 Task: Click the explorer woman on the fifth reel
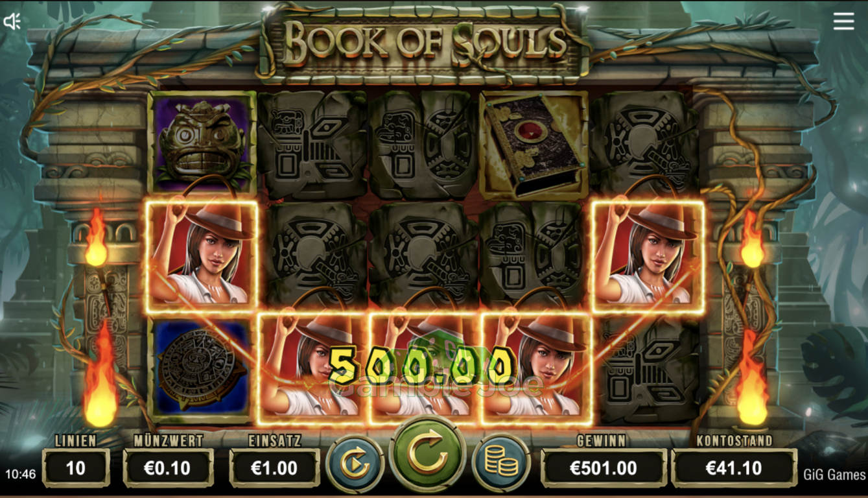pos(648,254)
